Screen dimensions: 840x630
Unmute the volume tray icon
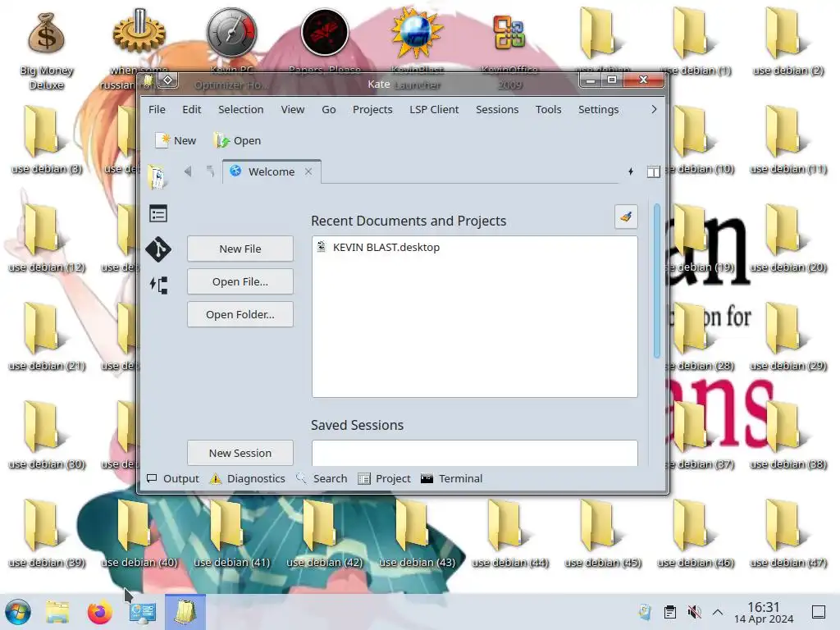[694, 612]
